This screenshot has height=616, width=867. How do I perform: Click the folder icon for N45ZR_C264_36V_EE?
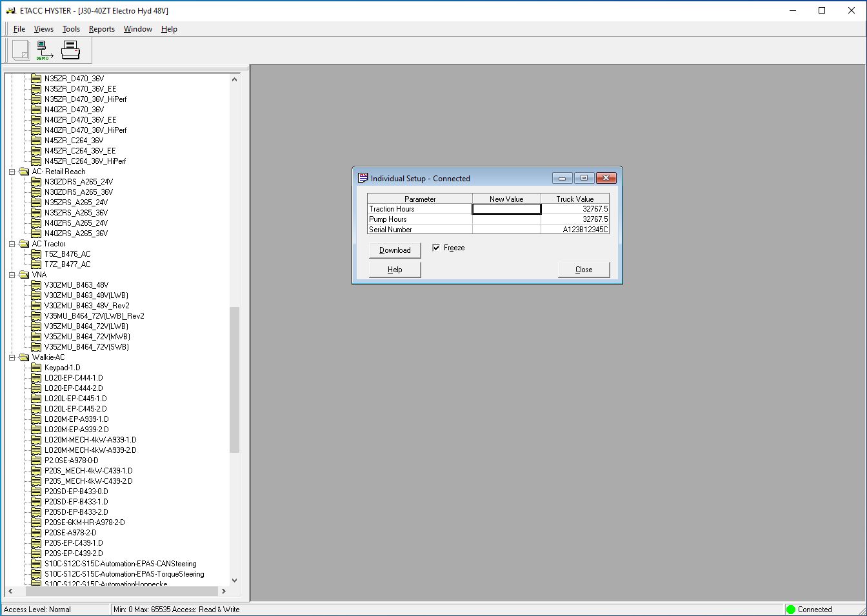pos(37,151)
